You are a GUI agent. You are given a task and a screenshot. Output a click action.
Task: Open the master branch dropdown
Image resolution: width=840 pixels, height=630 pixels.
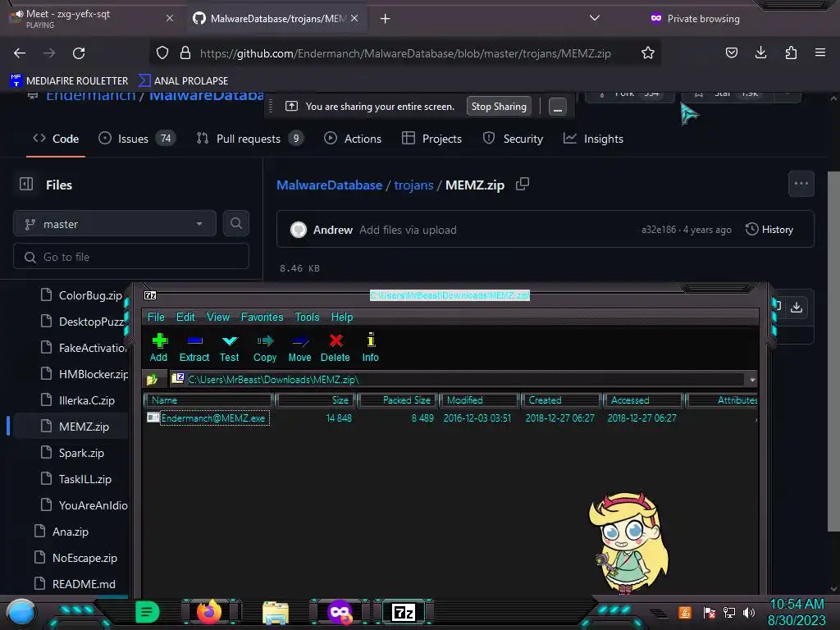115,224
